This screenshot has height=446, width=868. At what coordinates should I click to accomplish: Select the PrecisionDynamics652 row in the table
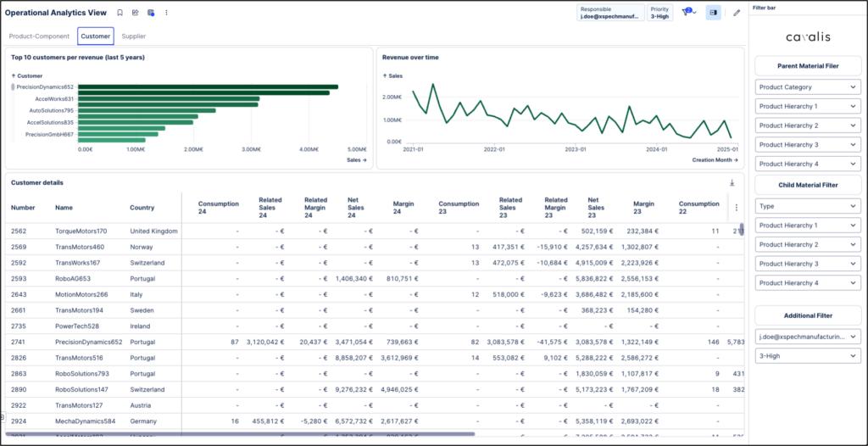point(89,342)
